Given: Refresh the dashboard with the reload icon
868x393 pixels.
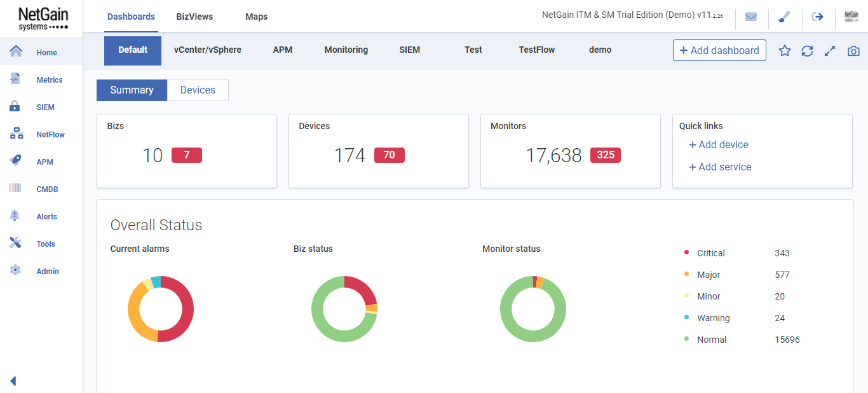Looking at the screenshot, I should click(807, 51).
